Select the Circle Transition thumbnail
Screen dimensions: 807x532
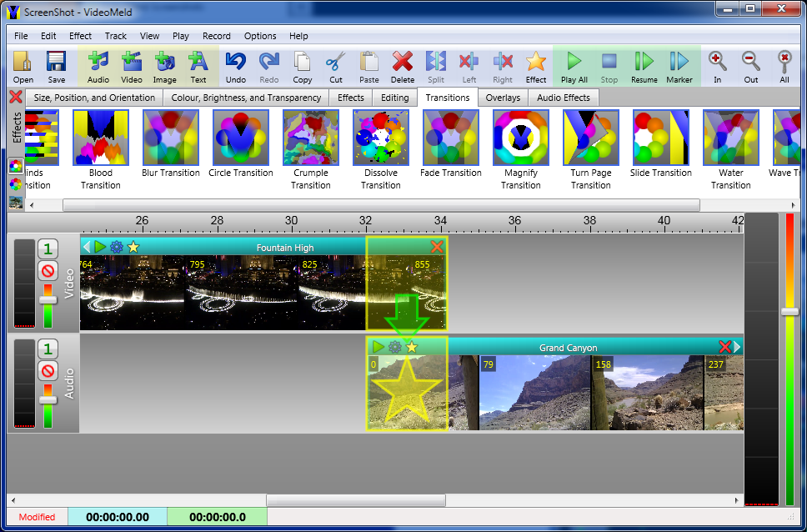(x=241, y=138)
